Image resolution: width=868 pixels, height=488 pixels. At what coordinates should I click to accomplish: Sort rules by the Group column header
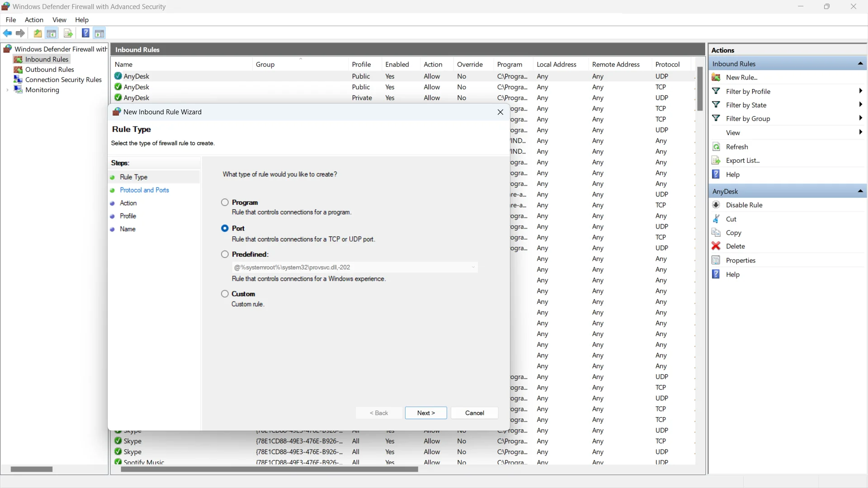click(300, 65)
